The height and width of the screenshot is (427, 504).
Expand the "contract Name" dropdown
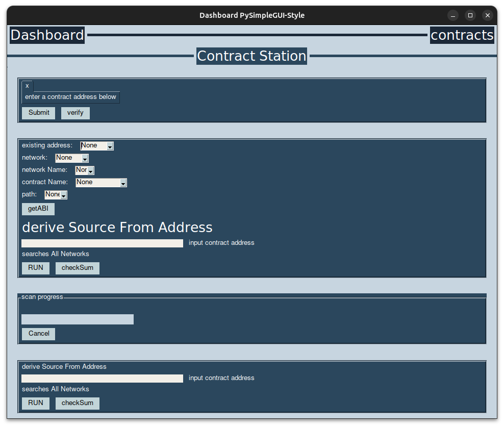(x=100, y=182)
